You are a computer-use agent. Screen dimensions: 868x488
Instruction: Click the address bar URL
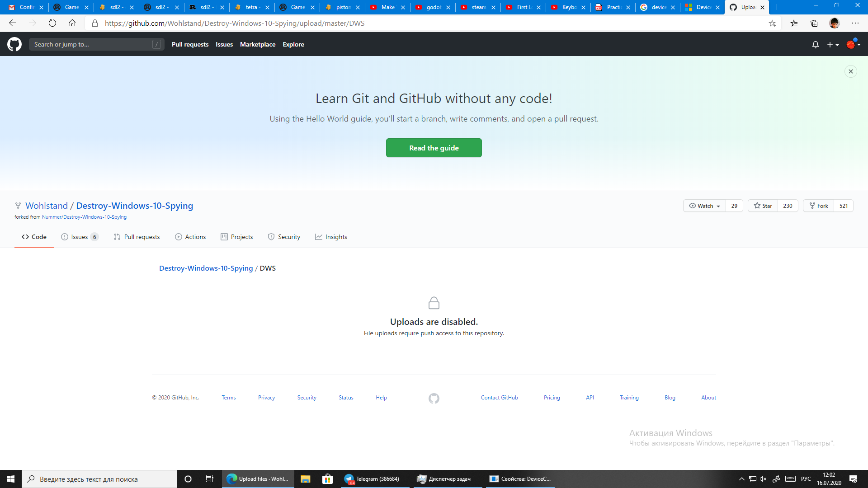coord(235,23)
